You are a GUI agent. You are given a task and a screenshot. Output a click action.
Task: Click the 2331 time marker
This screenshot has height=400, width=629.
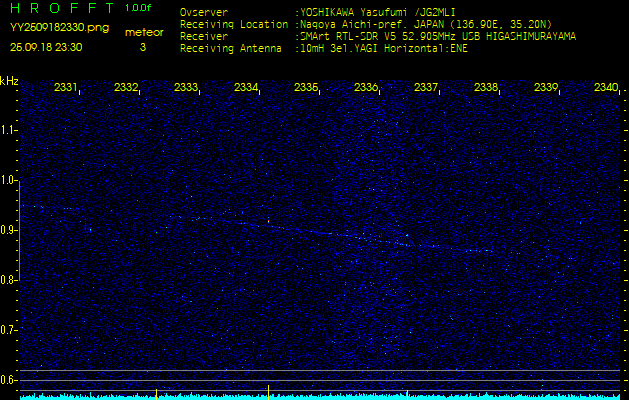point(66,88)
